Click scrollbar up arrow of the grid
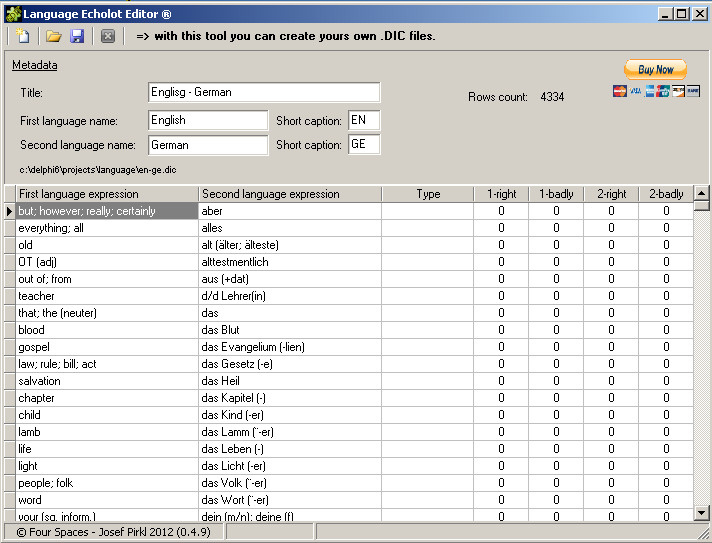The image size is (712, 543). pos(702,193)
